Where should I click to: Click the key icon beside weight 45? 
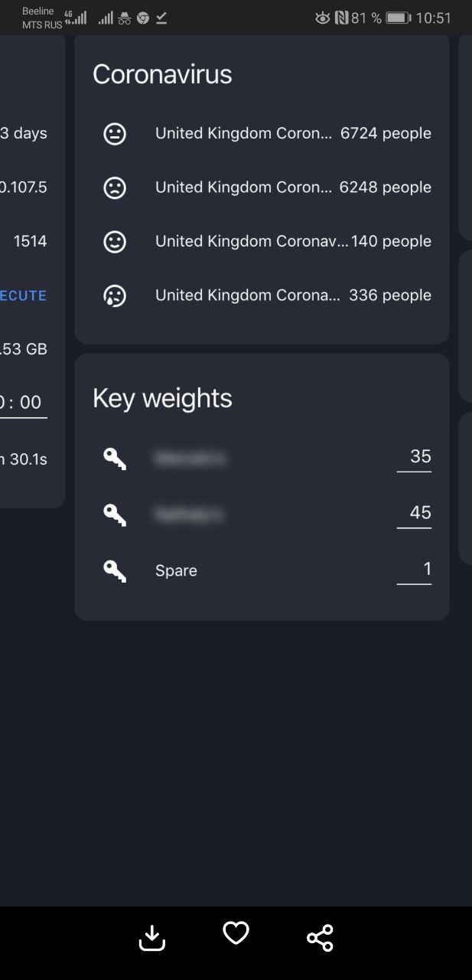(x=115, y=514)
